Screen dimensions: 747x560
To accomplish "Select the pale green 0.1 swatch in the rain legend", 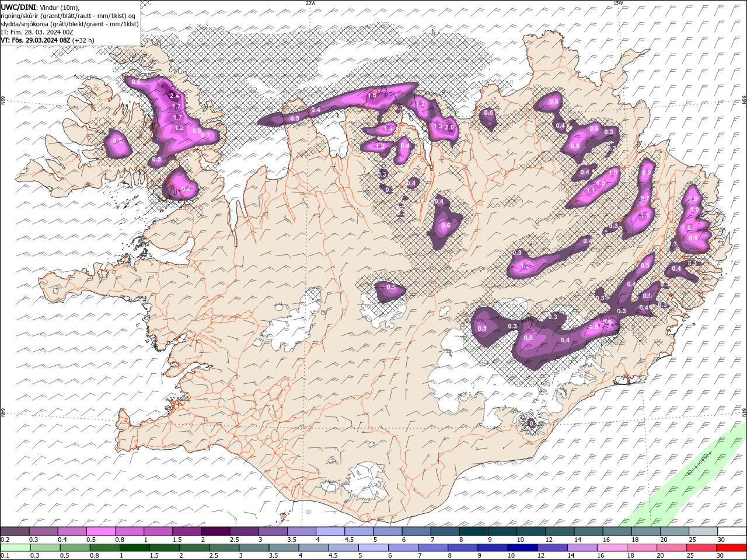I will pos(15,548).
